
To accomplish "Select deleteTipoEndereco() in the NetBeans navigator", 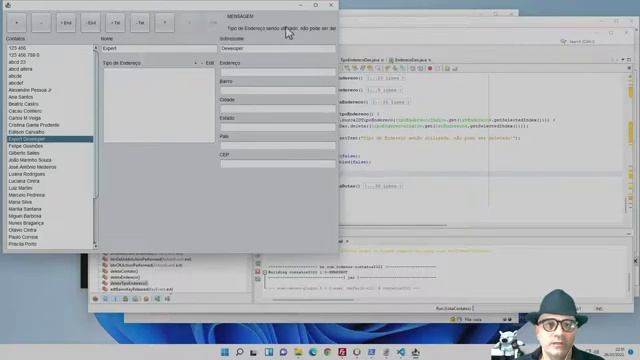I will [129, 283].
